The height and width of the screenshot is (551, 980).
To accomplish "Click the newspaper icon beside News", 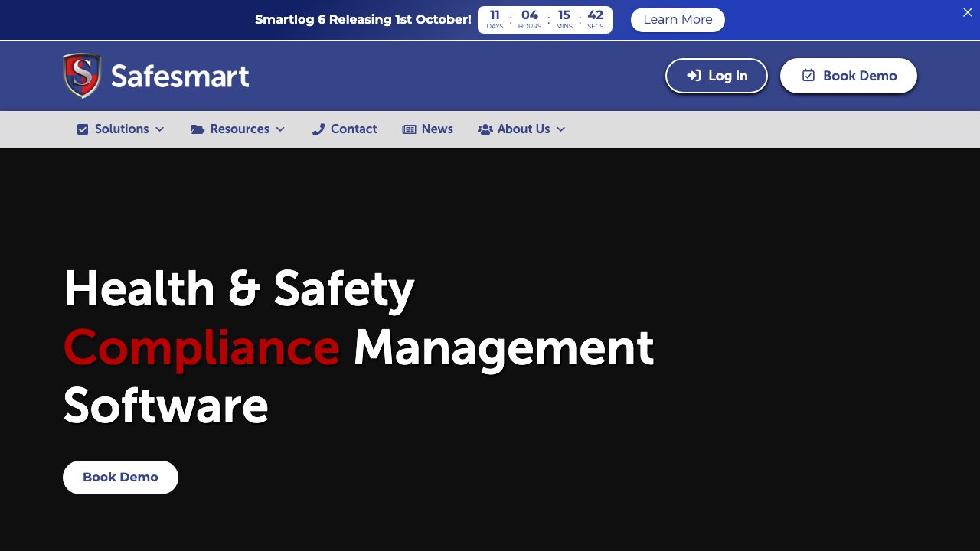I will (x=409, y=129).
